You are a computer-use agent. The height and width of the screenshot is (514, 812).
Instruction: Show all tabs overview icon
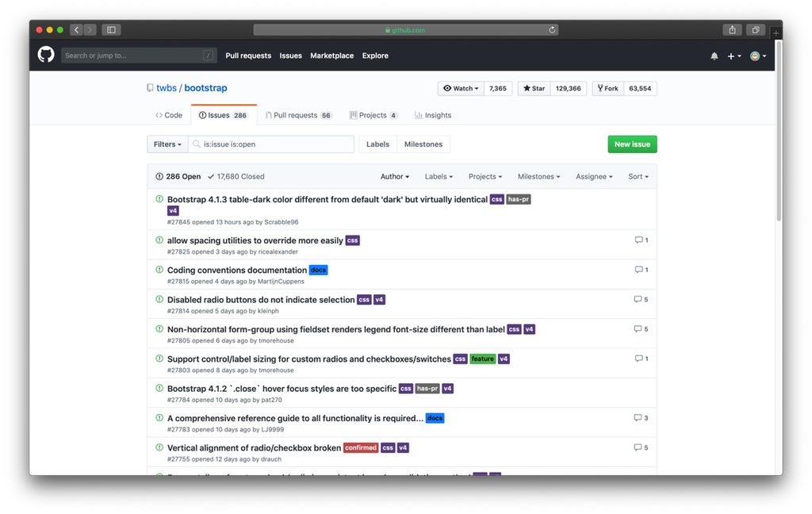tap(756, 30)
